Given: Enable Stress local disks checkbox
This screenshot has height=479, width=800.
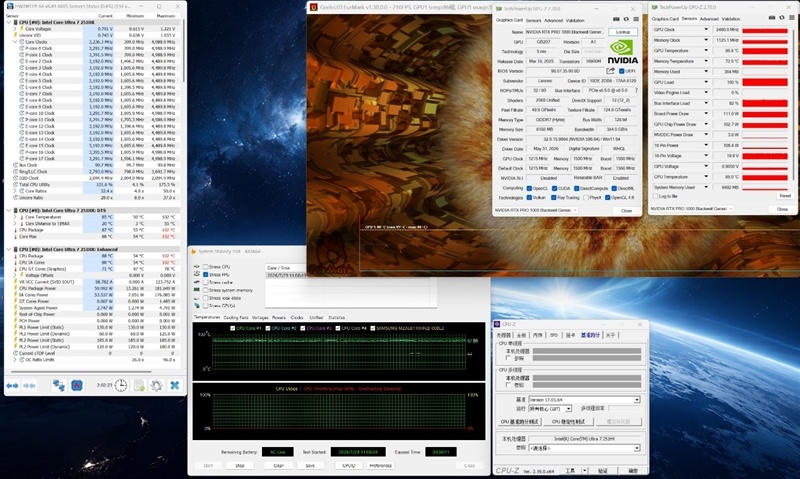Looking at the screenshot, I should click(x=206, y=298).
